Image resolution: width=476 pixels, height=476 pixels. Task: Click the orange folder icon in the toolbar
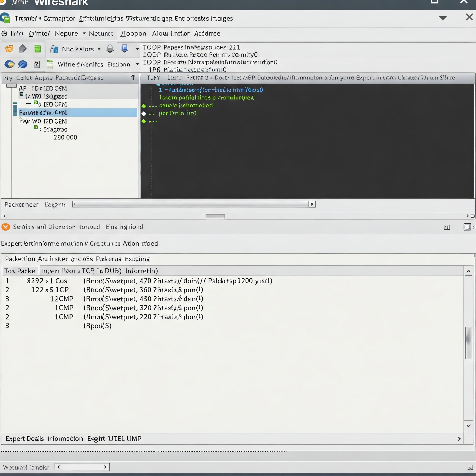9,49
